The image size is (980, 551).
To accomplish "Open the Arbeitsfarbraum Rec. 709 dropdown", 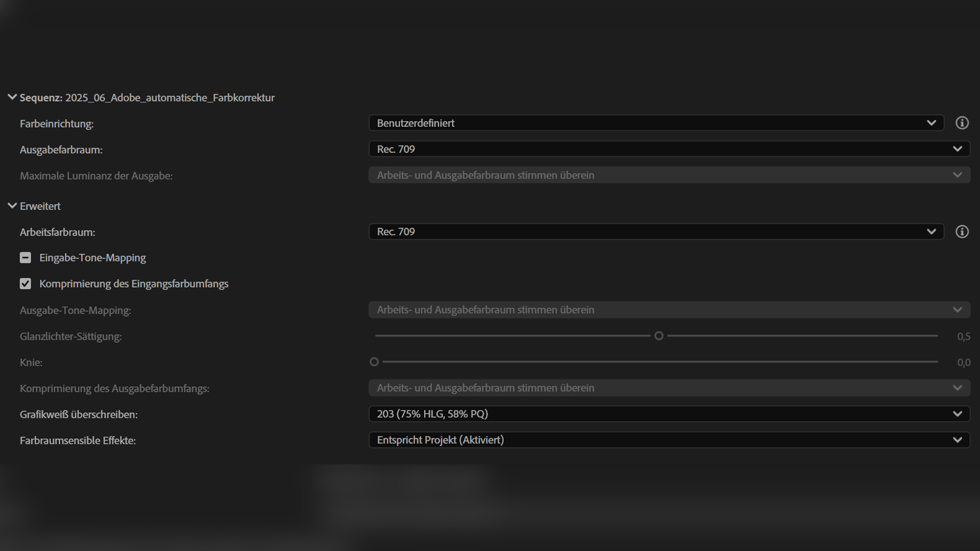I will pyautogui.click(x=656, y=232).
